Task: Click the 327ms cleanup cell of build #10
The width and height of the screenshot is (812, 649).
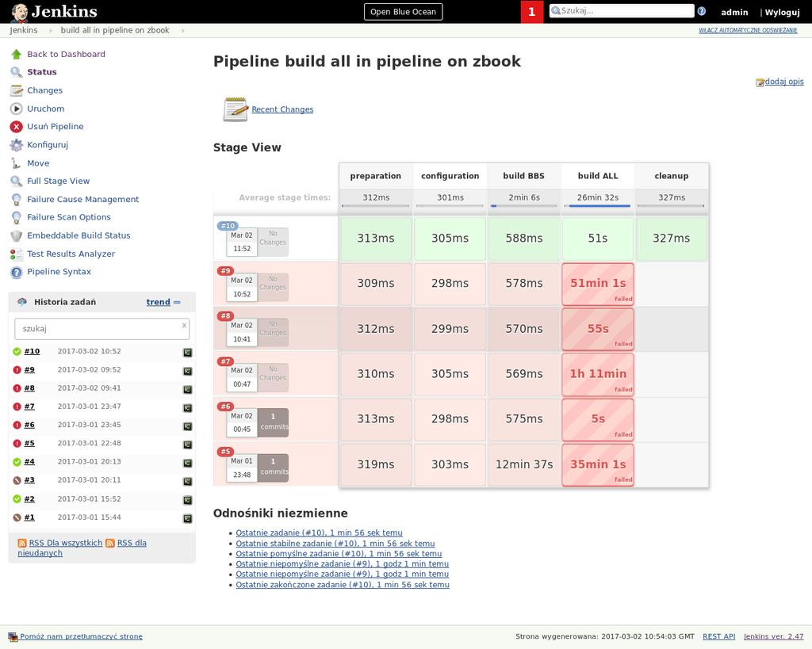Action: (671, 239)
